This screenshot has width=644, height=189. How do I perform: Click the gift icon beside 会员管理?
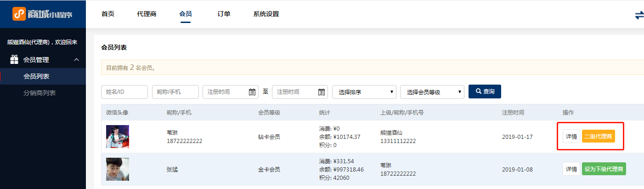click(14, 59)
